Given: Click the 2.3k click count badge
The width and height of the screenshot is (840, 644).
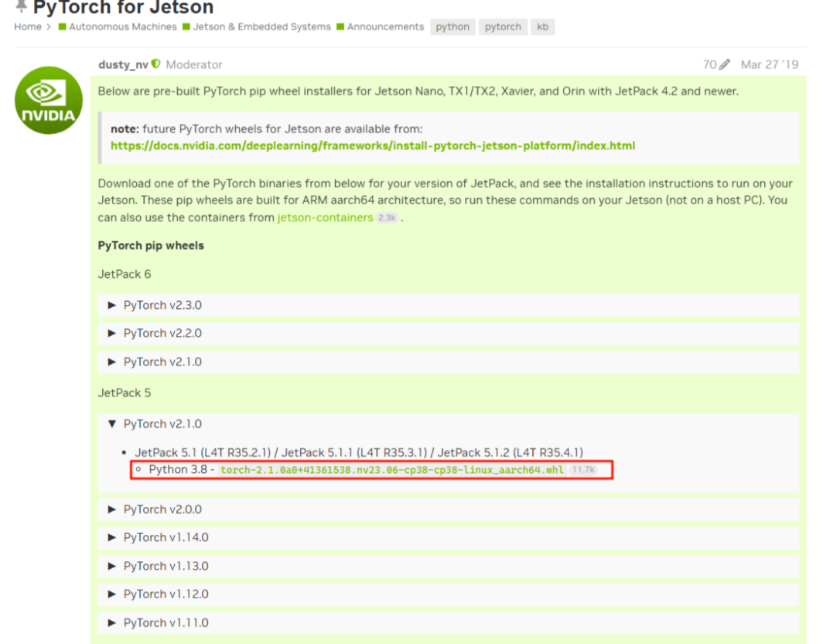Looking at the screenshot, I should coord(387,218).
